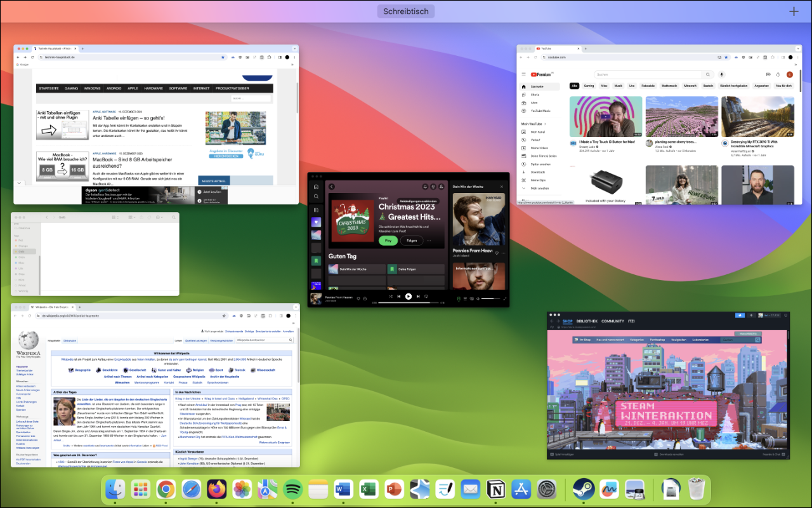Click the YouTube voice search microphone icon

pyautogui.click(x=722, y=74)
